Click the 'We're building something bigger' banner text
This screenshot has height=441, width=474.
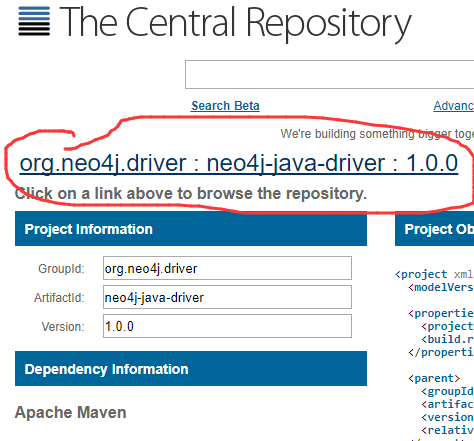(x=377, y=134)
